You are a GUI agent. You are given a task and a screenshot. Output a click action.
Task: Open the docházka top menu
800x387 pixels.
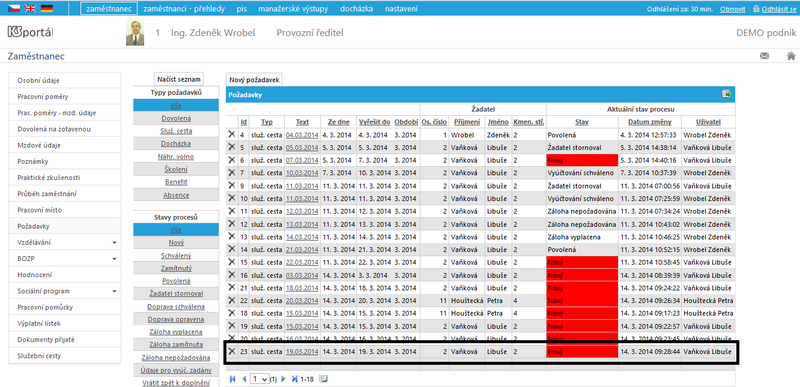coord(358,9)
